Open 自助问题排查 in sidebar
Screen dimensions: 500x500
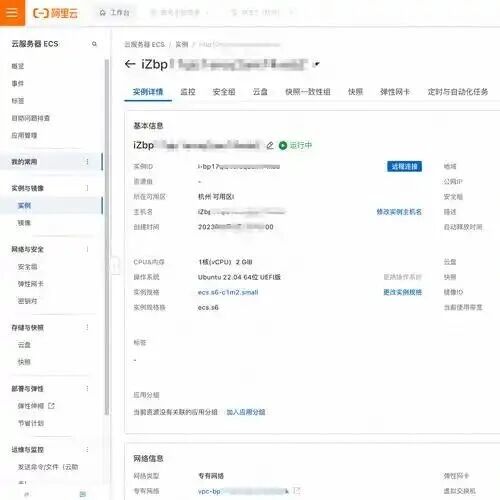tap(31, 118)
